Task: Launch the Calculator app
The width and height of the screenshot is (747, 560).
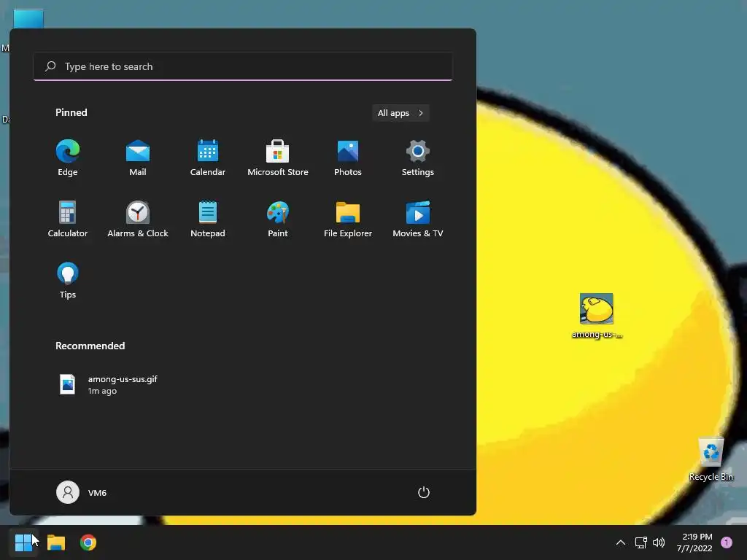Action: [68, 219]
